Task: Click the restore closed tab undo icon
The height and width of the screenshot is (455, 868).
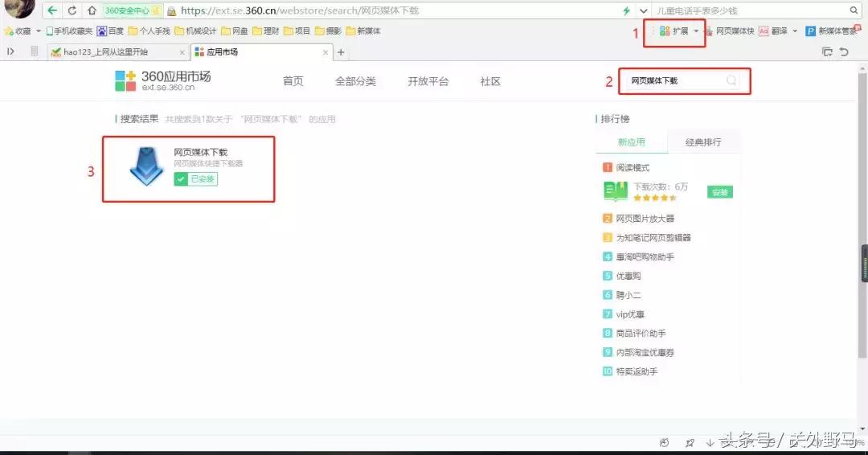Action: click(844, 51)
